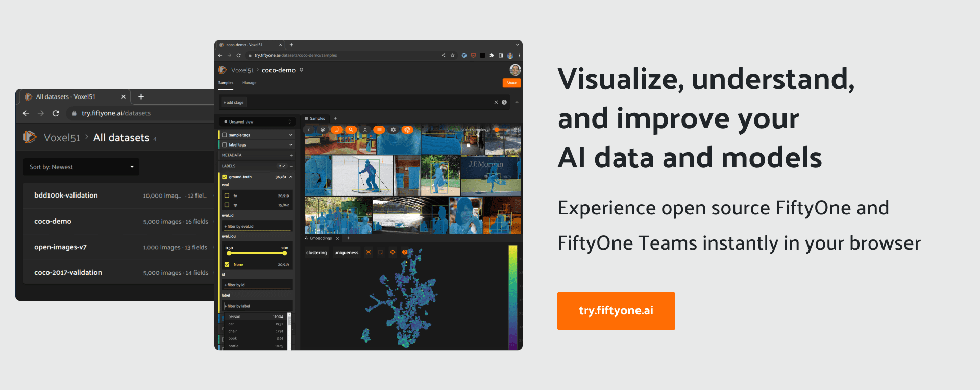Click uniqueness selector in Embeddings

click(x=346, y=253)
